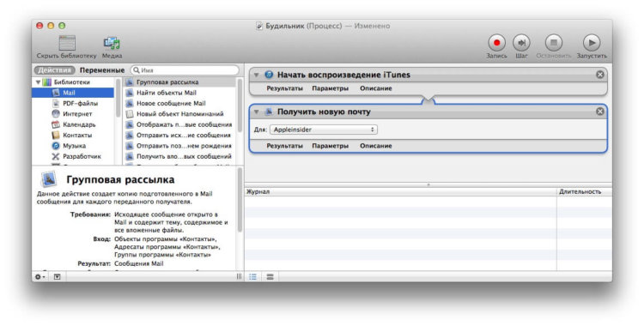Show the log list view icon
Screen dimensions: 644x326
click(253, 277)
